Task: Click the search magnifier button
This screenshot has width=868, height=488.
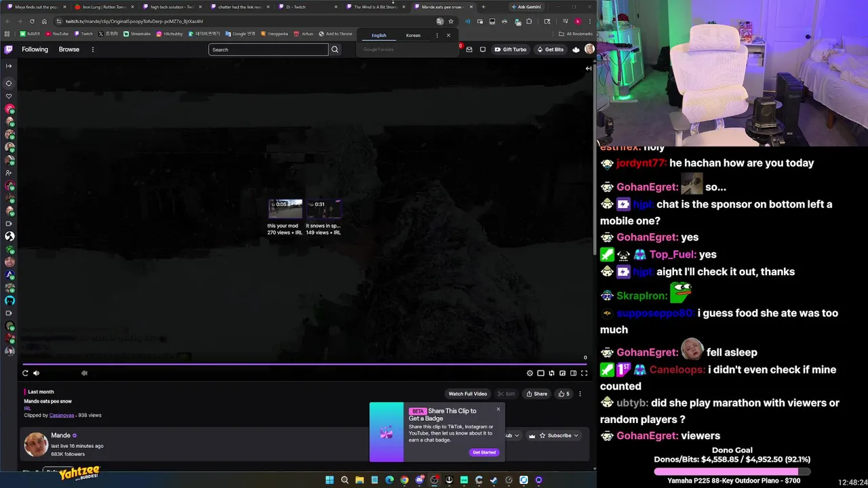Action: click(x=334, y=49)
